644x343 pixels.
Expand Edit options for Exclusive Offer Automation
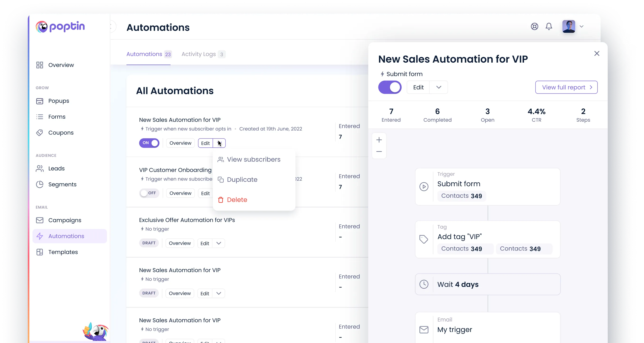[219, 243]
